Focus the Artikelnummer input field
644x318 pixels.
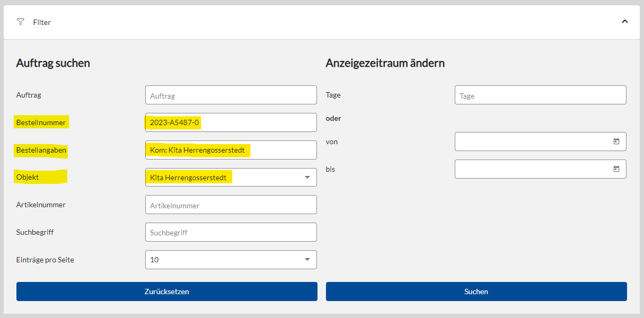click(231, 205)
